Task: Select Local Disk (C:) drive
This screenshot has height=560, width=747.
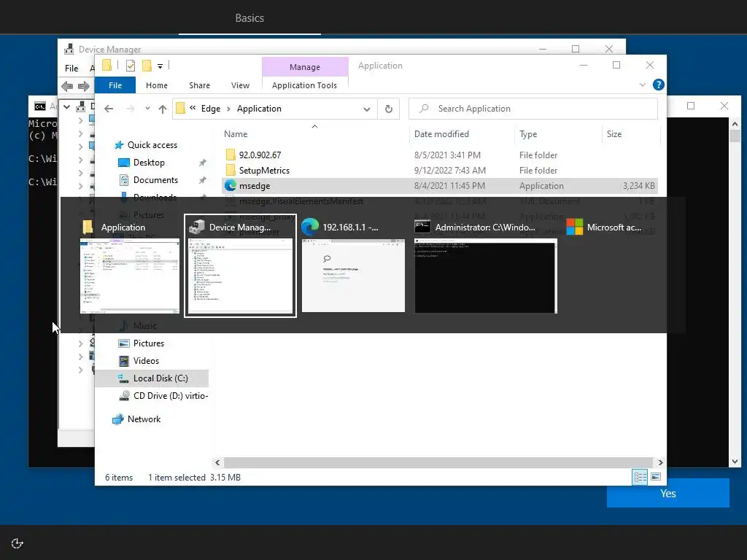Action: click(x=160, y=378)
